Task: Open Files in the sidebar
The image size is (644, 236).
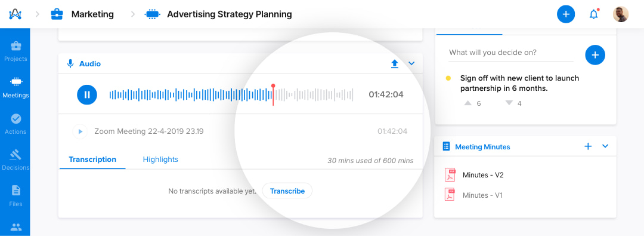Action: (x=16, y=196)
